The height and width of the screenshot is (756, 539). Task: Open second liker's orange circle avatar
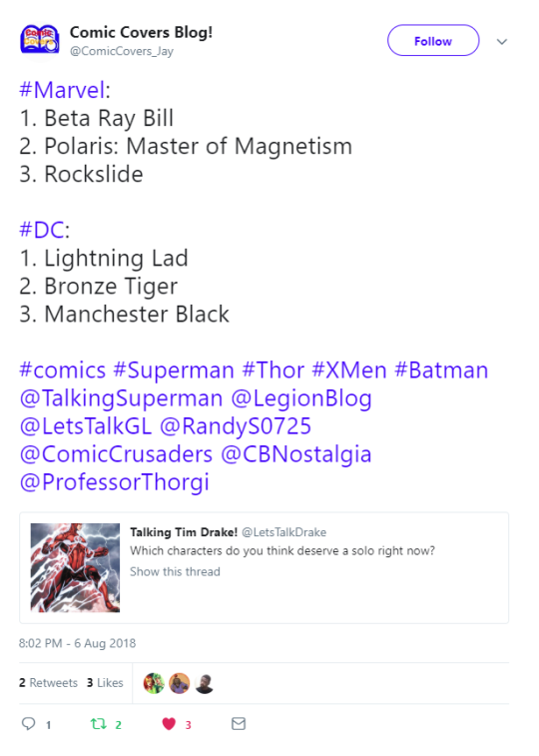coord(180,683)
